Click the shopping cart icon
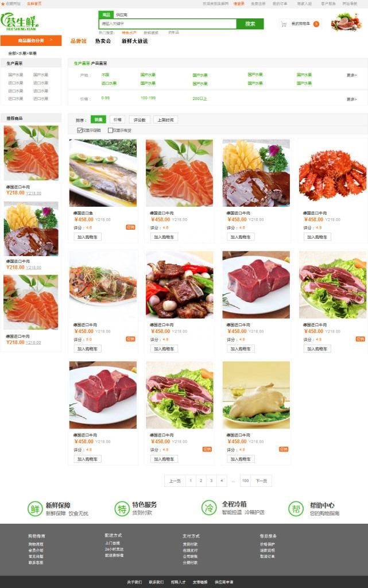The height and width of the screenshot is (588, 368). pyautogui.click(x=284, y=24)
